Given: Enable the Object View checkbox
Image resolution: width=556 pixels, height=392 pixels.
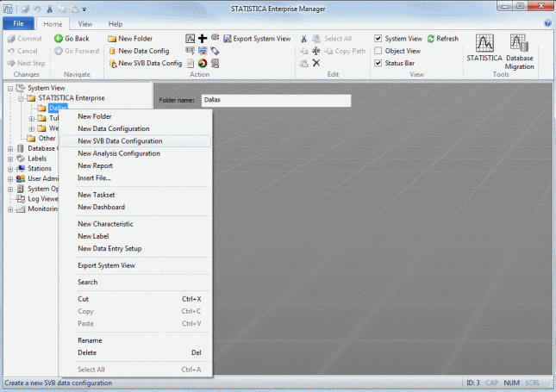Looking at the screenshot, I should pyautogui.click(x=378, y=51).
